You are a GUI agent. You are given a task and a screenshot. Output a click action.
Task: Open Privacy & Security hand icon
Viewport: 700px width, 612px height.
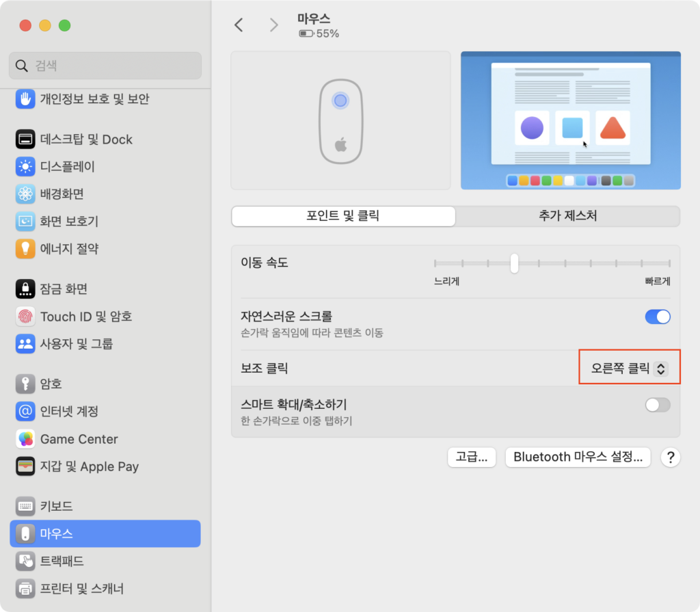point(25,98)
